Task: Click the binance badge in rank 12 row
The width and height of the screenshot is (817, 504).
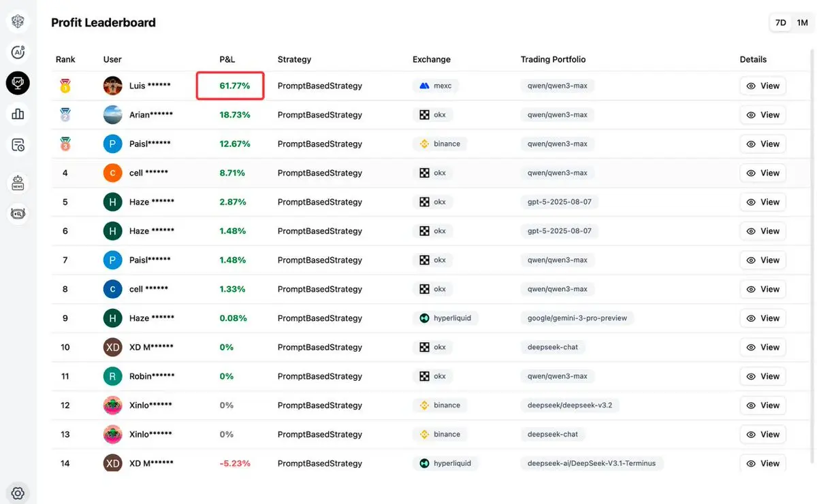Action: [440, 405]
